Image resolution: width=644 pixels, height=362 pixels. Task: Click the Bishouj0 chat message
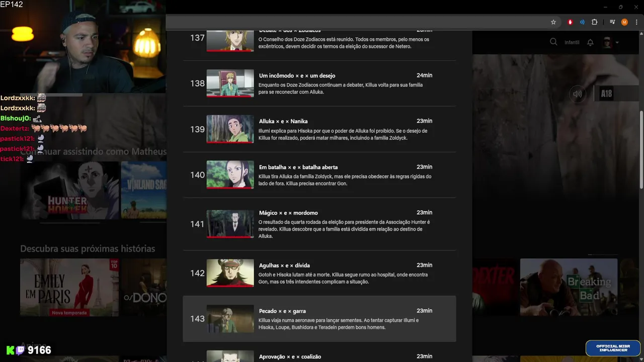pos(21,118)
